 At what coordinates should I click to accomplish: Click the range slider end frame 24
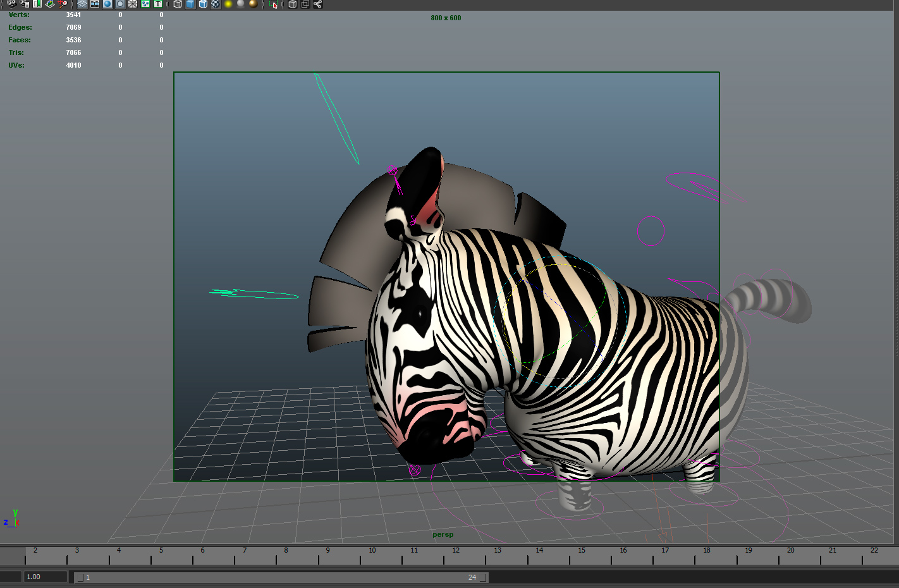click(472, 577)
